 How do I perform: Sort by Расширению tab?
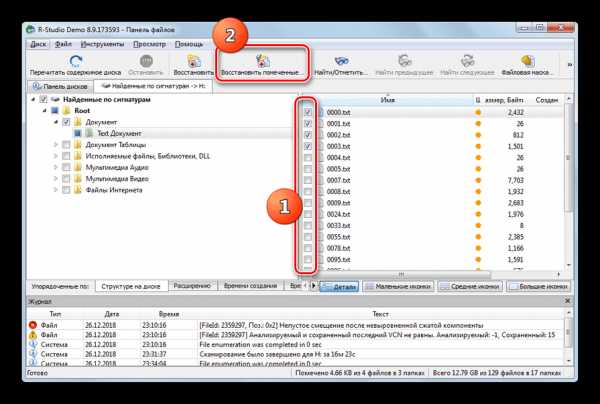pos(192,286)
